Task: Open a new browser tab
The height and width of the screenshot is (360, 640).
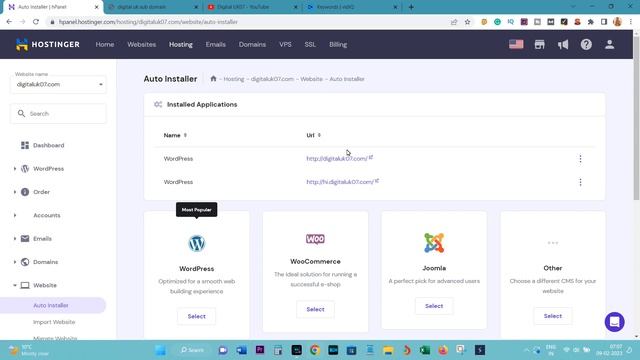Action: [411, 7]
